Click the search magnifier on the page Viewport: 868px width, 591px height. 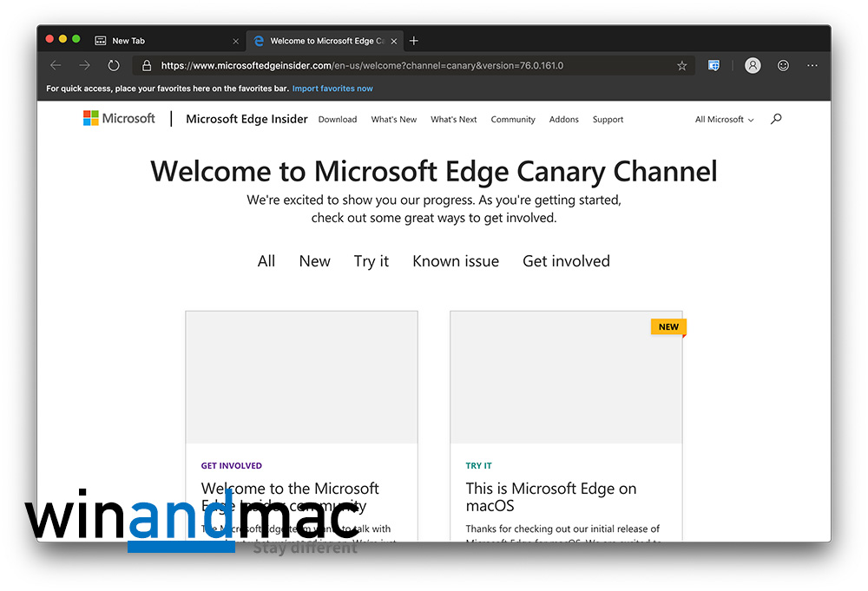tap(776, 119)
